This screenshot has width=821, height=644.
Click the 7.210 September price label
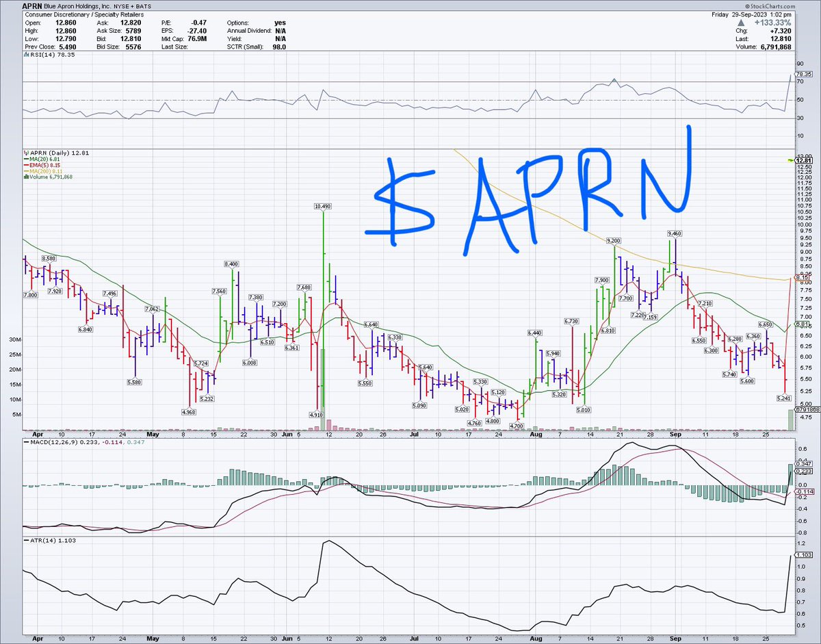pos(705,303)
